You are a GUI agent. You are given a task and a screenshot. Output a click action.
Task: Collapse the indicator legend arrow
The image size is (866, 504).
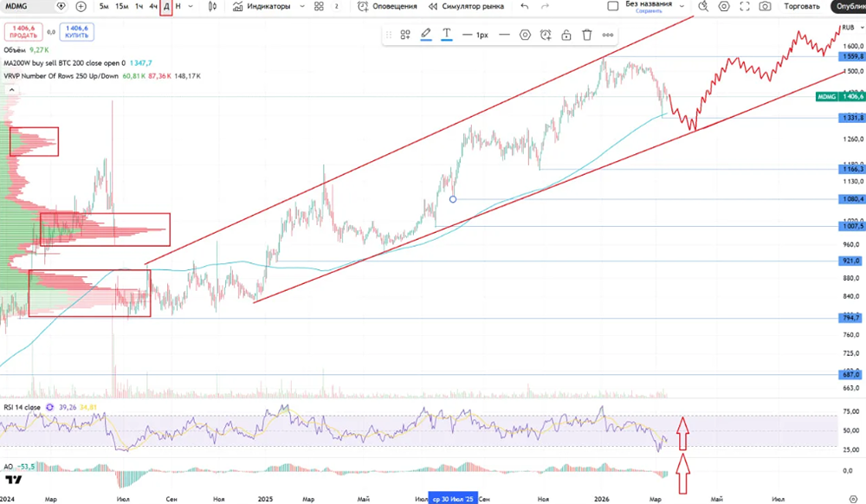(x=11, y=89)
